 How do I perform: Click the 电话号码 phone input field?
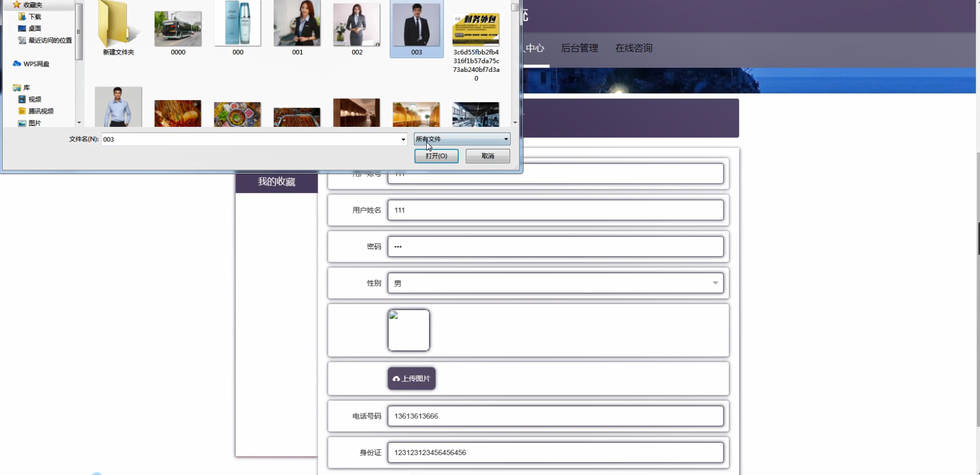pos(555,416)
